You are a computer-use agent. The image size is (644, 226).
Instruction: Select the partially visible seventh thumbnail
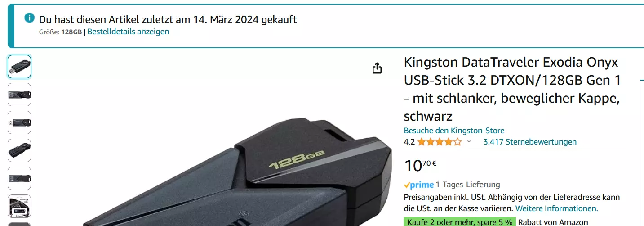pyautogui.click(x=19, y=224)
